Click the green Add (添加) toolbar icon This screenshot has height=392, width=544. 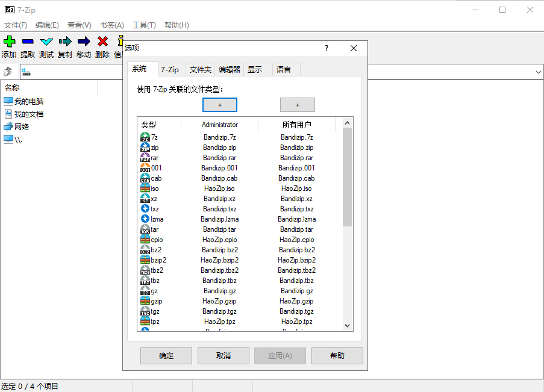[x=10, y=42]
